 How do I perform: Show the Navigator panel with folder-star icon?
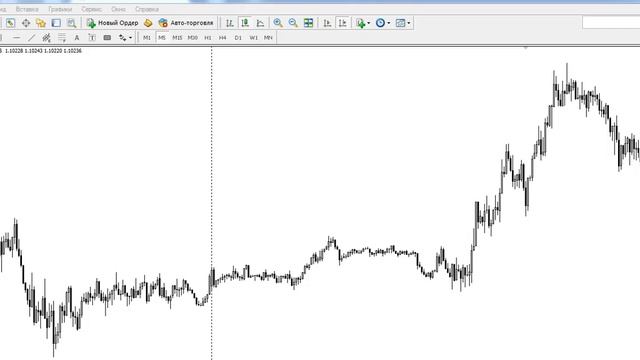pos(41,23)
